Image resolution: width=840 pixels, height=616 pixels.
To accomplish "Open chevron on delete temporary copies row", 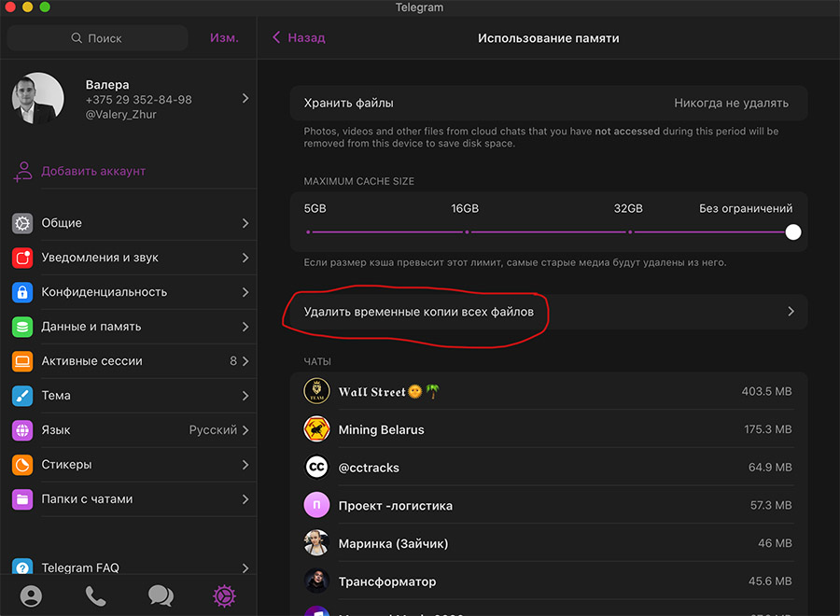I will coord(791,311).
